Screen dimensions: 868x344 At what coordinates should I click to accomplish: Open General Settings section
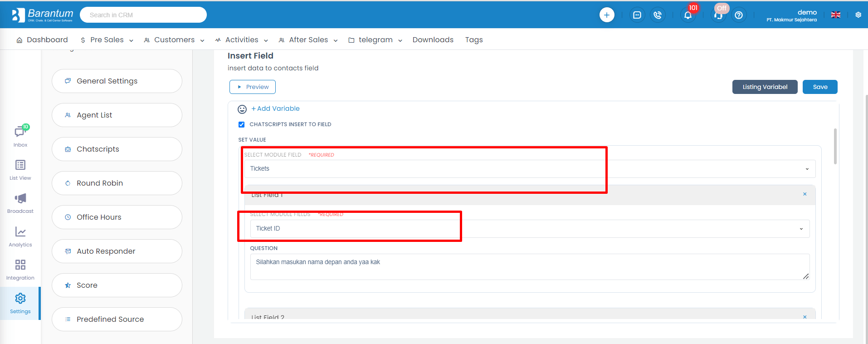(x=117, y=81)
